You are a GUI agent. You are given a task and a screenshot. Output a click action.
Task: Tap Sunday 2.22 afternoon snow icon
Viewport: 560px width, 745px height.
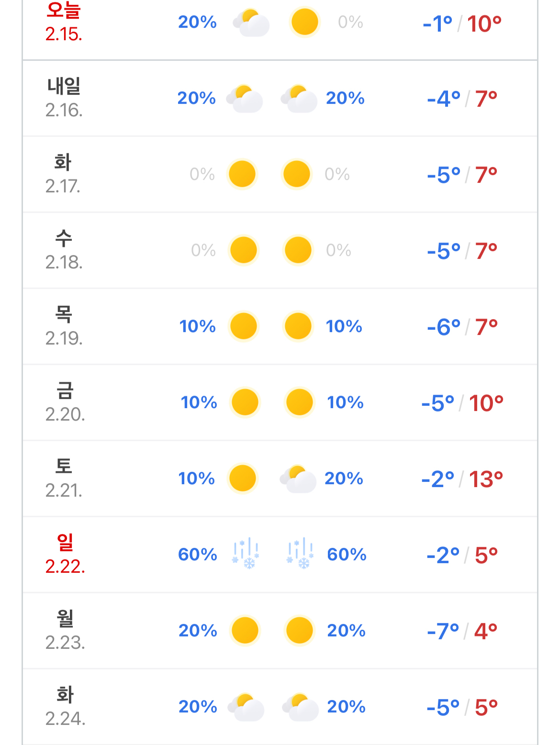[x=300, y=554]
